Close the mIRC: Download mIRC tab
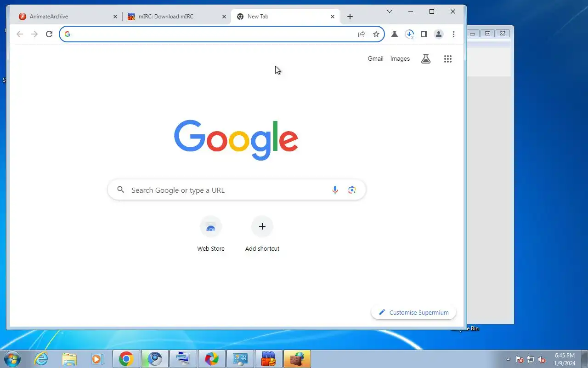Image resolution: width=588 pixels, height=368 pixels. click(x=224, y=17)
